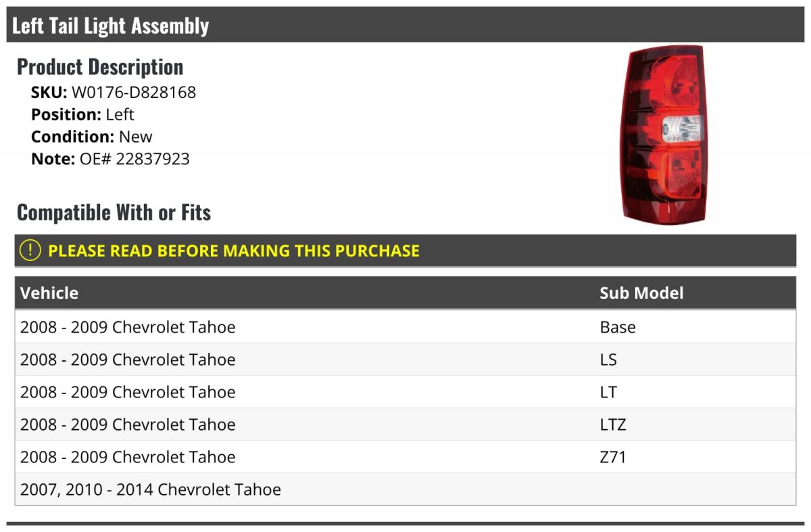Select the LT sub model cell
Viewport: 811px width, 532px height.
[608, 392]
